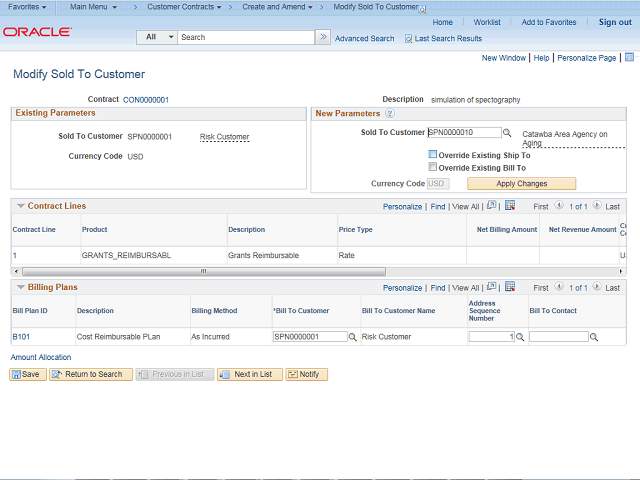Screen dimensions: 640x480
Task: Click Price Type column header
Action: click(x=356, y=229)
